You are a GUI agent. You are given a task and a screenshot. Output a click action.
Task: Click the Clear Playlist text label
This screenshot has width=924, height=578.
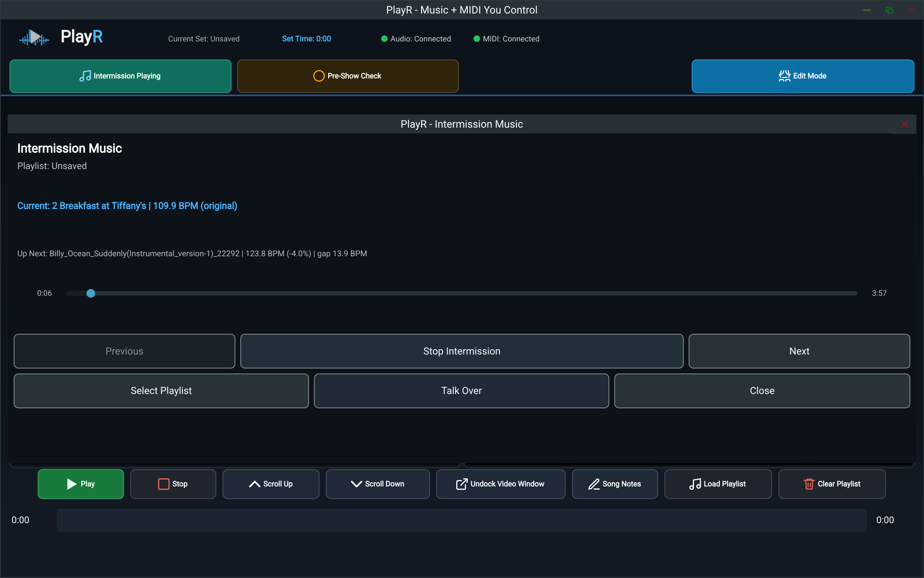click(839, 484)
